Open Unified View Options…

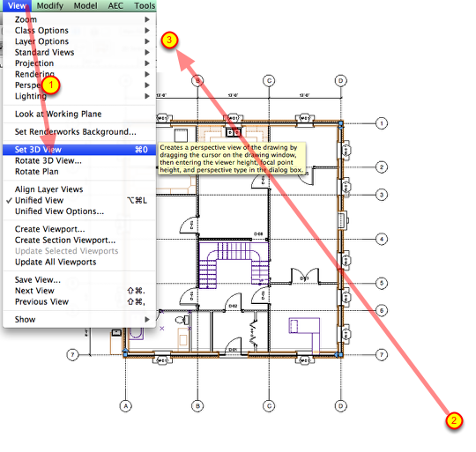click(x=79, y=211)
